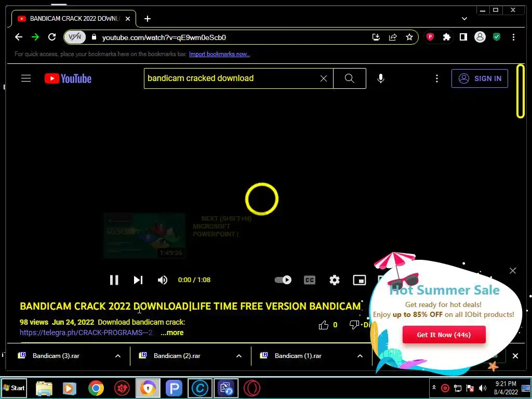Close the BANDICAM CRACK 2022 tab

[x=128, y=19]
